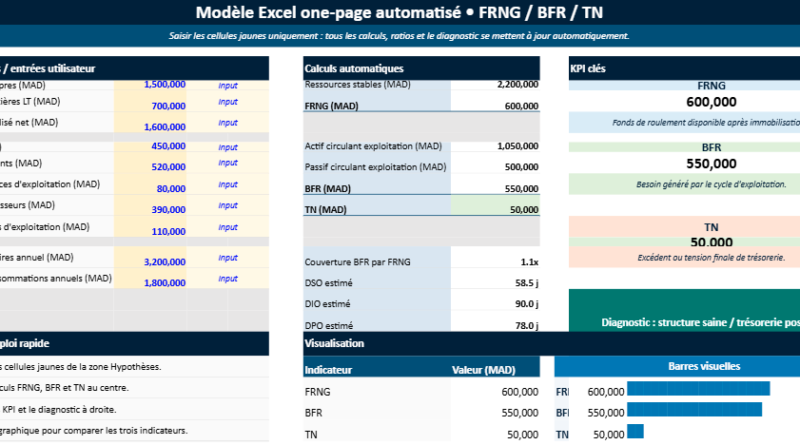
Task: Click the DPO value 78.0 j
Action: coord(495,322)
